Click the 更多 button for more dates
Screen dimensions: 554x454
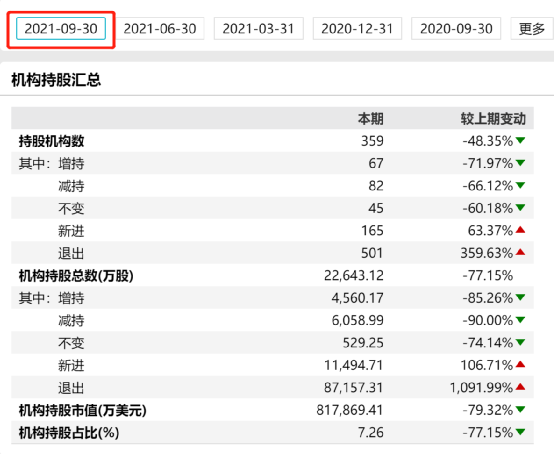tap(532, 29)
